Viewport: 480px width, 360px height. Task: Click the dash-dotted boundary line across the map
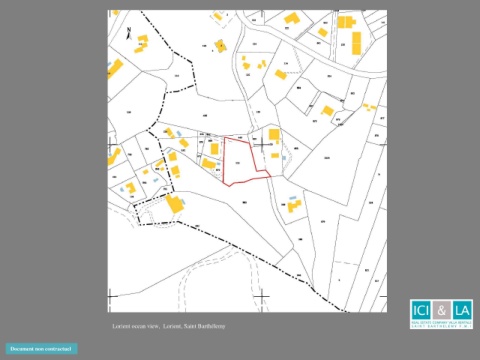pos(233,246)
